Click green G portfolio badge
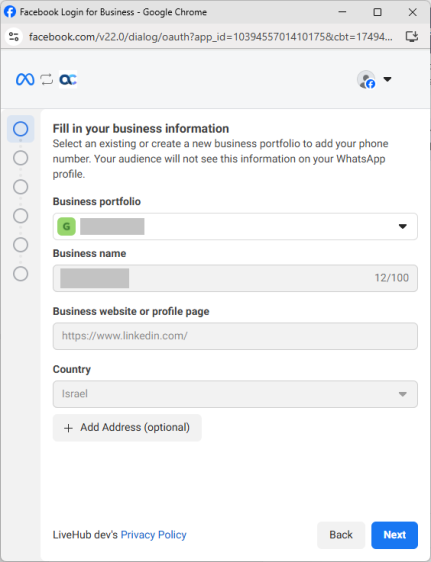Screen dimensions: 431x562 pyautogui.click(x=66, y=227)
